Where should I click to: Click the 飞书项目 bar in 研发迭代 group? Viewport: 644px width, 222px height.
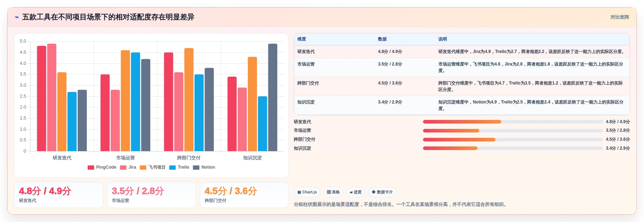62,112
